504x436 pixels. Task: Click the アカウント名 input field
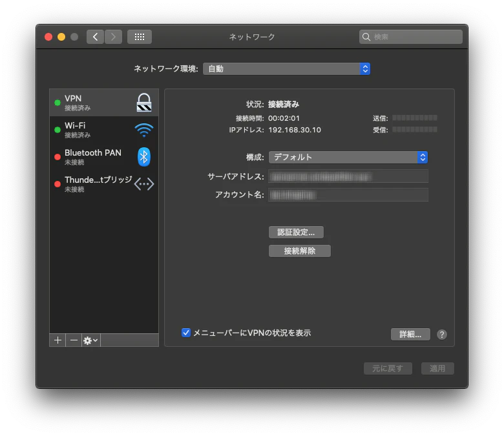348,194
